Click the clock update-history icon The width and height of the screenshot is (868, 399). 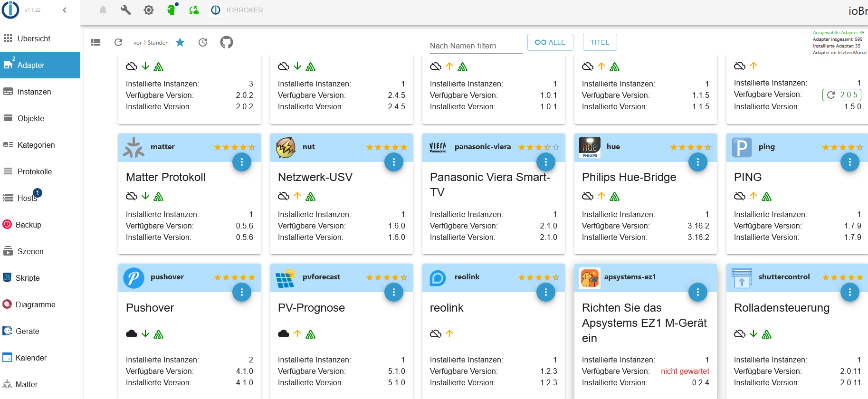pos(203,42)
